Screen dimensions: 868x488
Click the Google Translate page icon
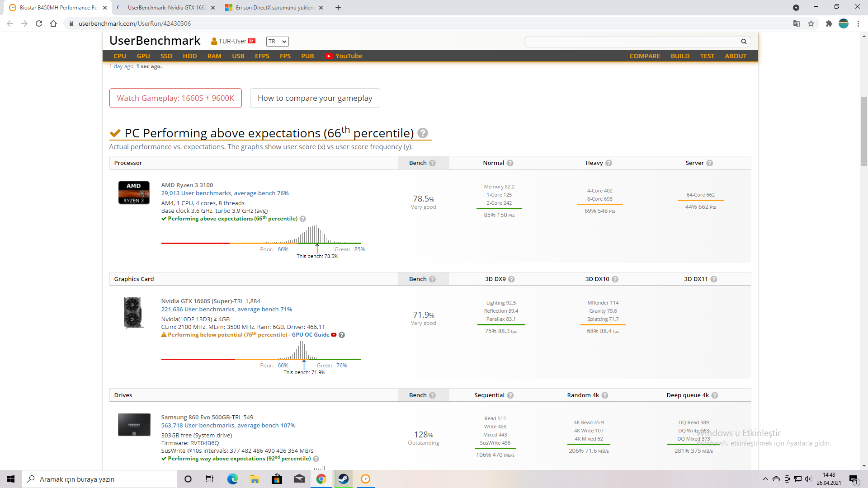pos(797,23)
